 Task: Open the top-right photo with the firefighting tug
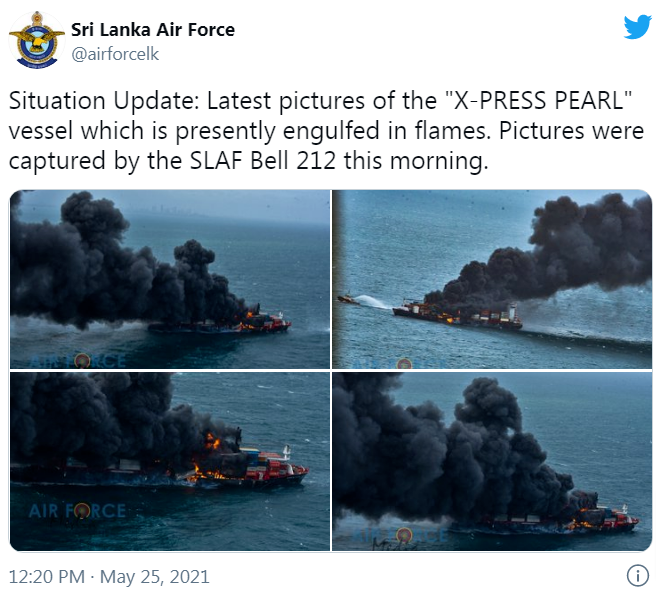(x=492, y=279)
